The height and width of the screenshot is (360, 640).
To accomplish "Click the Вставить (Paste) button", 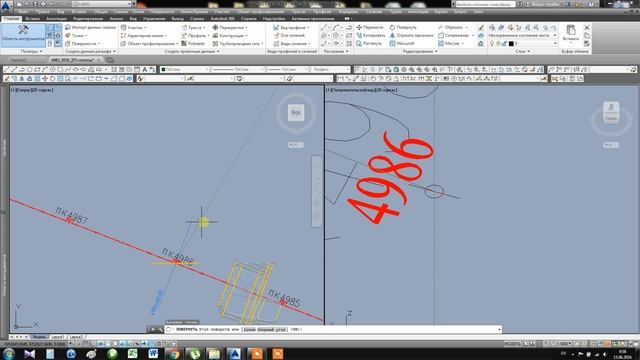I will (x=571, y=33).
